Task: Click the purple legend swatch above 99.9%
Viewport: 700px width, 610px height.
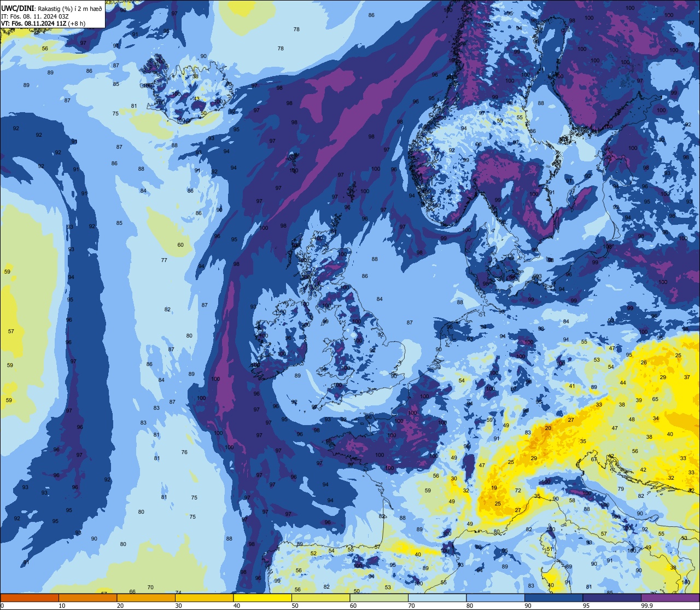Action: [x=670, y=597]
